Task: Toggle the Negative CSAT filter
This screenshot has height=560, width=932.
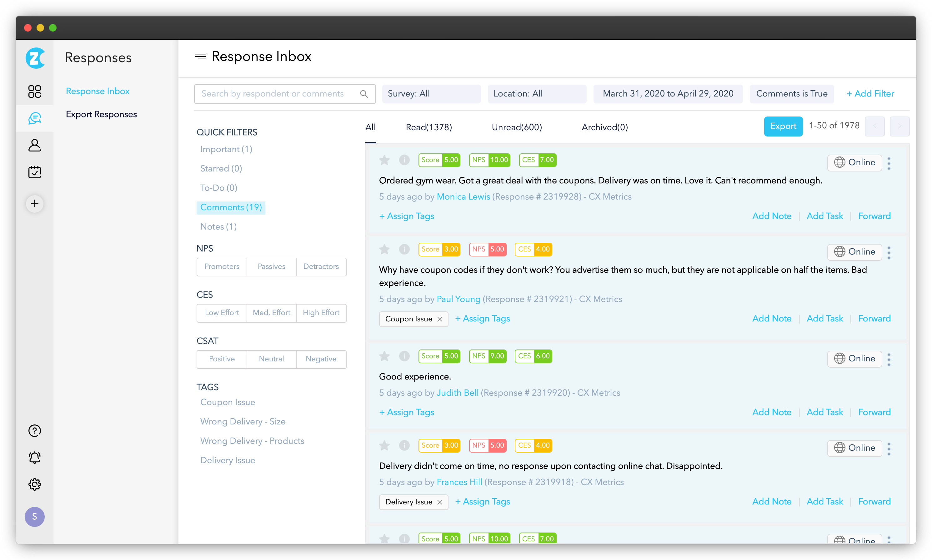Action: click(321, 359)
